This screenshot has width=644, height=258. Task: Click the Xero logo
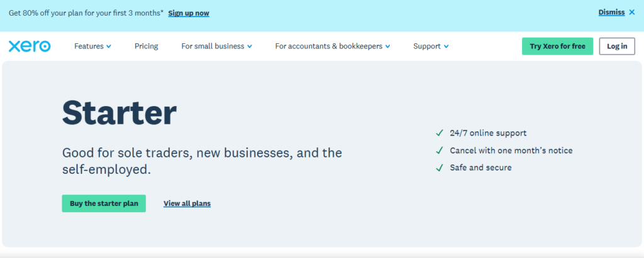(x=30, y=46)
